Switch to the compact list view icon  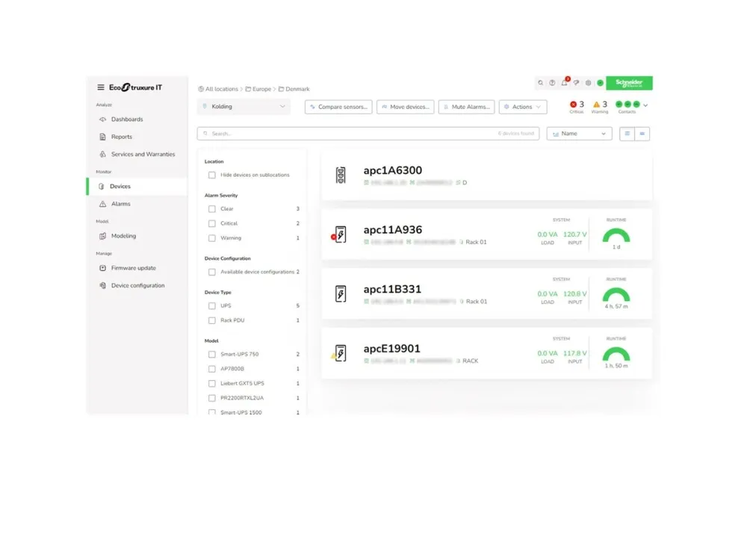[642, 134]
